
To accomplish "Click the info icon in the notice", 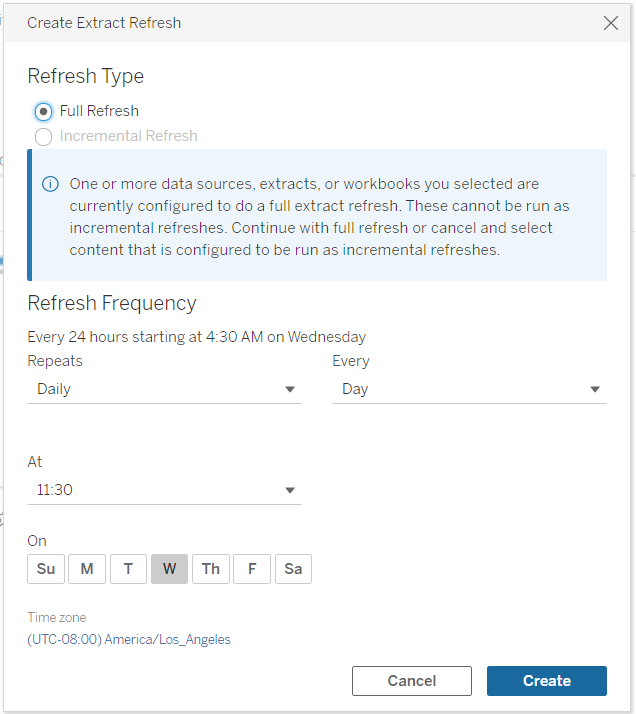I will (49, 185).
